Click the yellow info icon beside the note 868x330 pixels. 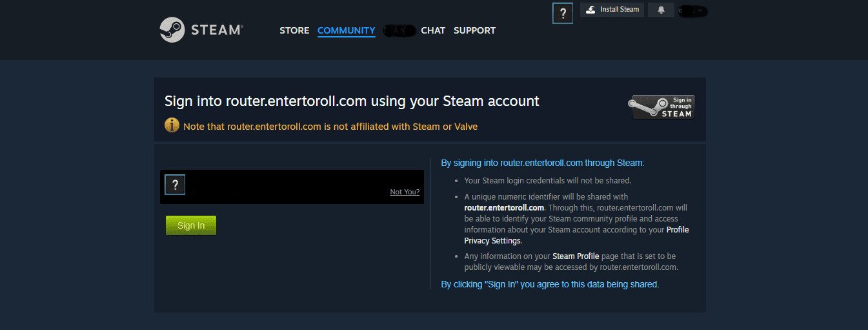[x=172, y=126]
